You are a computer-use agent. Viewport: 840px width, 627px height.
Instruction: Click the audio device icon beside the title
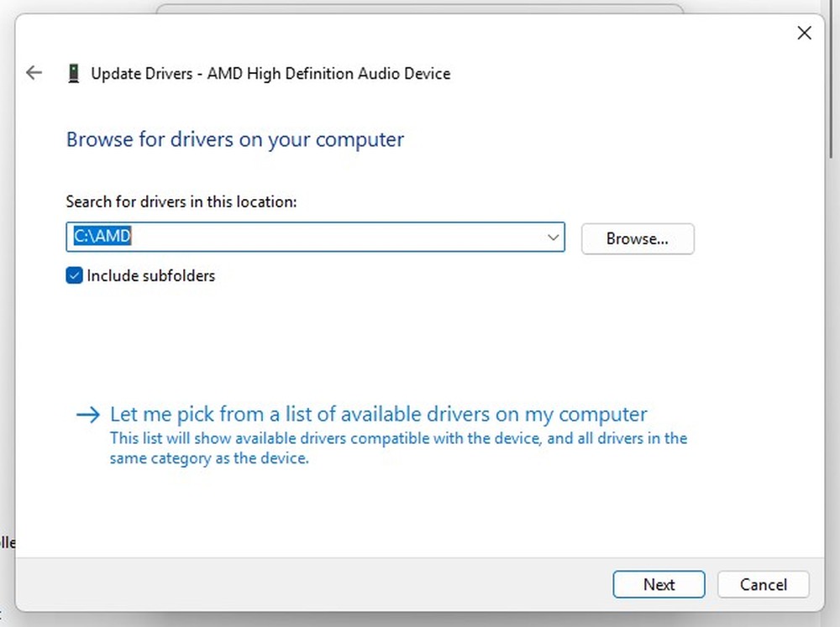[x=73, y=73]
